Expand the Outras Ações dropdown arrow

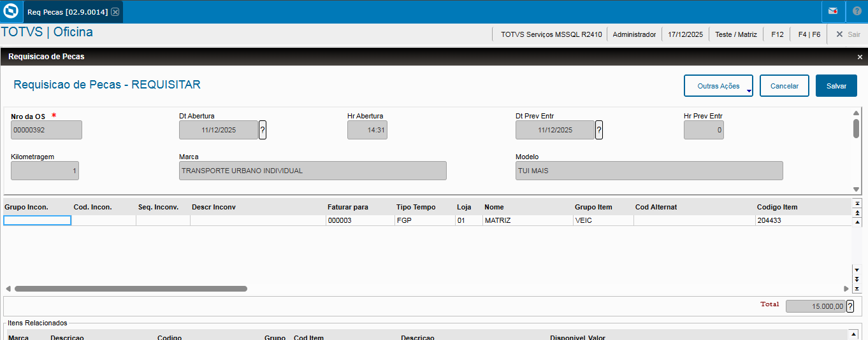749,92
